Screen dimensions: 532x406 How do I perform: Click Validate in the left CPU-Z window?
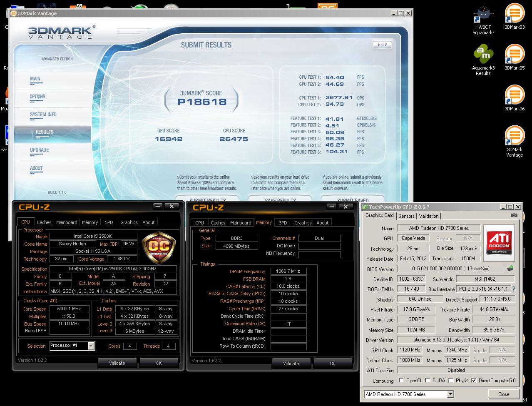coord(117,363)
